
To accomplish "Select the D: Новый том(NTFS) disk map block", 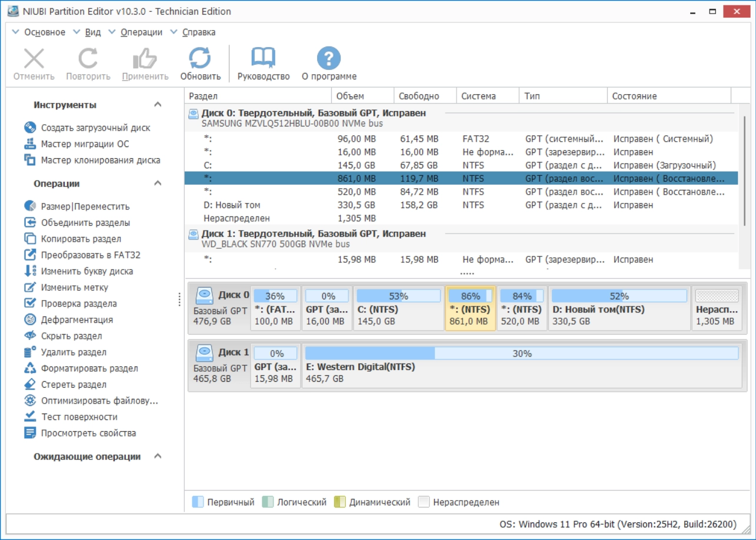I will point(620,308).
